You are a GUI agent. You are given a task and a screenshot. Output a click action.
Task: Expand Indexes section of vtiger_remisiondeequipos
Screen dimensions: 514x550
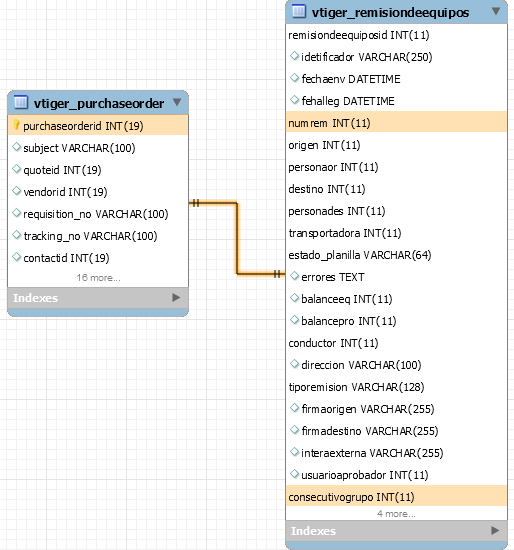495,530
